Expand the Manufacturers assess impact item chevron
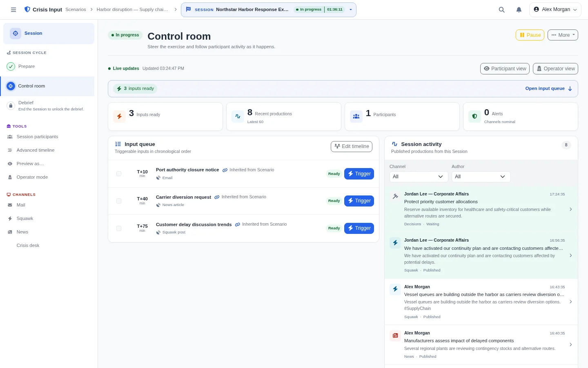Screen dimensions: 588x368 coord(571,345)
